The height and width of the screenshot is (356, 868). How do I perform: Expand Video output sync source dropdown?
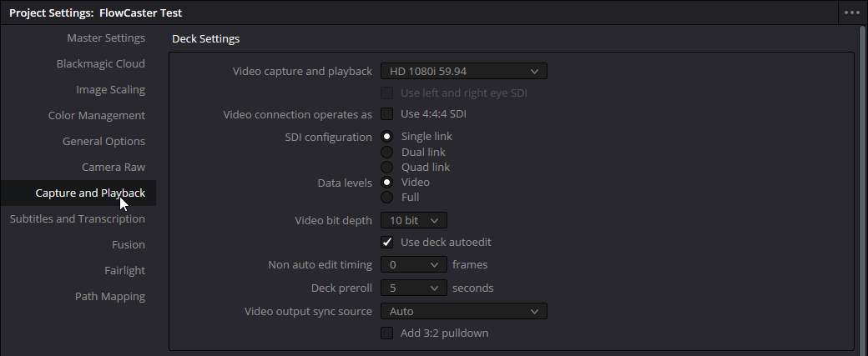click(x=464, y=311)
